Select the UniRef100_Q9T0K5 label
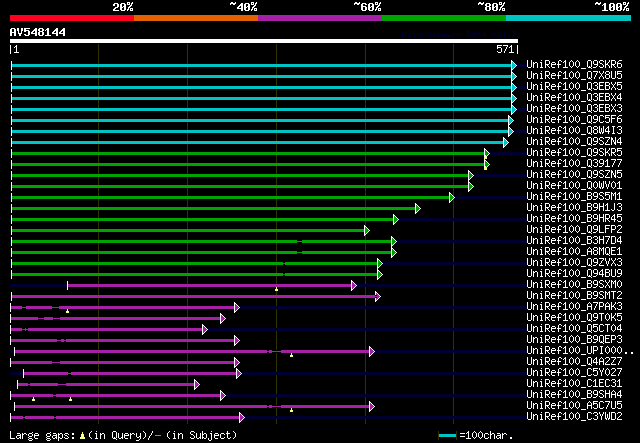640x443 pixels. (574, 318)
